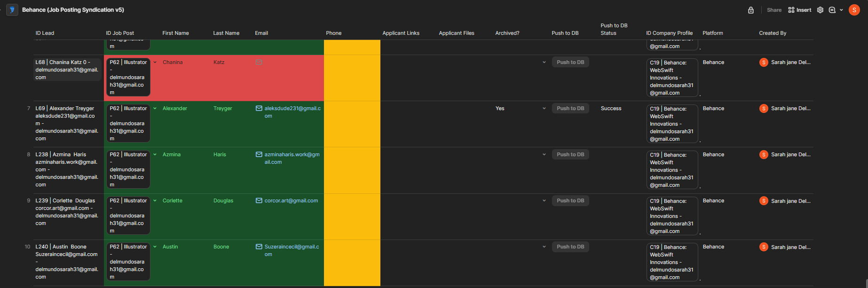The width and height of the screenshot is (868, 288).
Task: Click the yellow Phone cell in Corlette's row
Action: pos(352,216)
